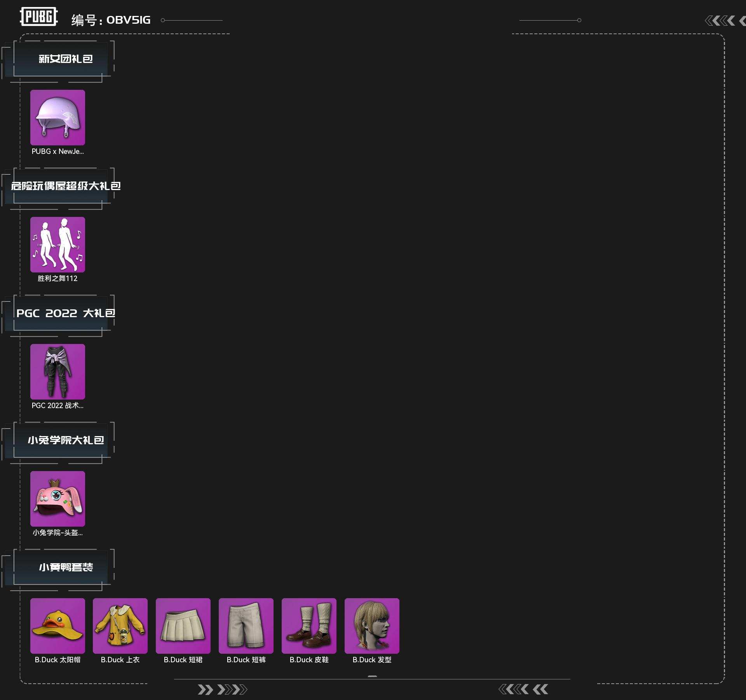Click the PGC 2022 战术... item label
This screenshot has height=700, width=746.
click(58, 406)
